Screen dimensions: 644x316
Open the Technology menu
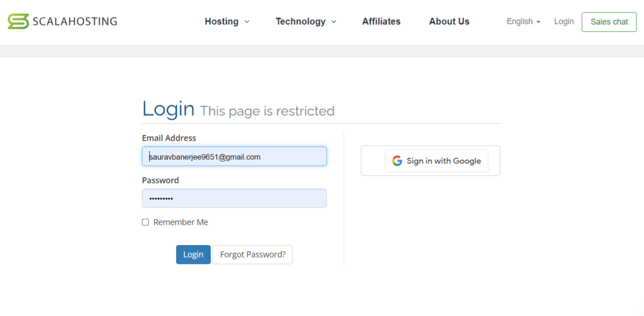click(x=301, y=21)
